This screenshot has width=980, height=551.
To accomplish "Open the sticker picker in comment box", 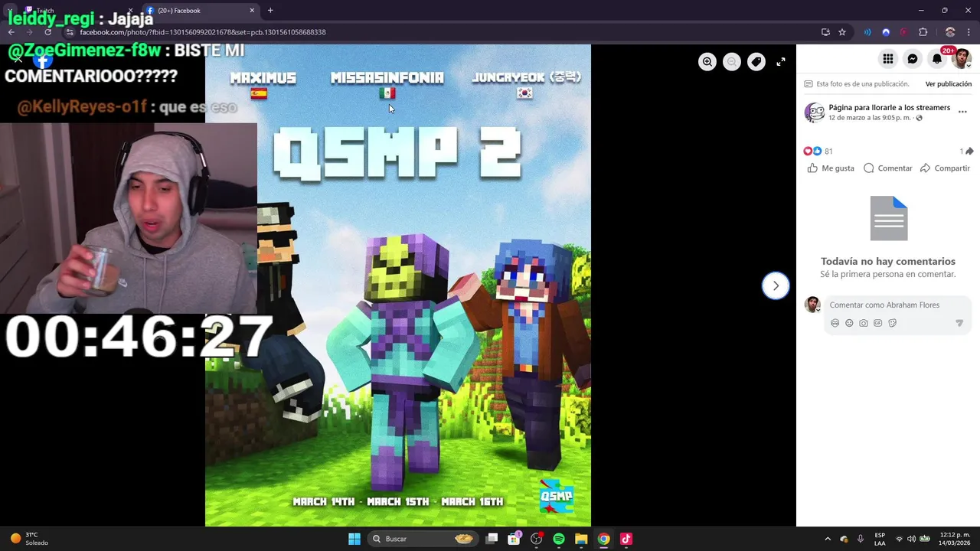I will click(x=893, y=323).
